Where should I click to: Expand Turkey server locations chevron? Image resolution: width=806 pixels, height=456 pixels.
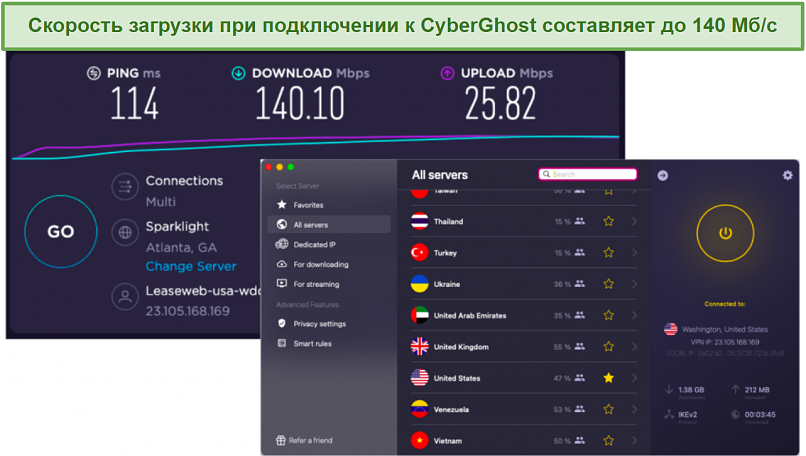634,252
